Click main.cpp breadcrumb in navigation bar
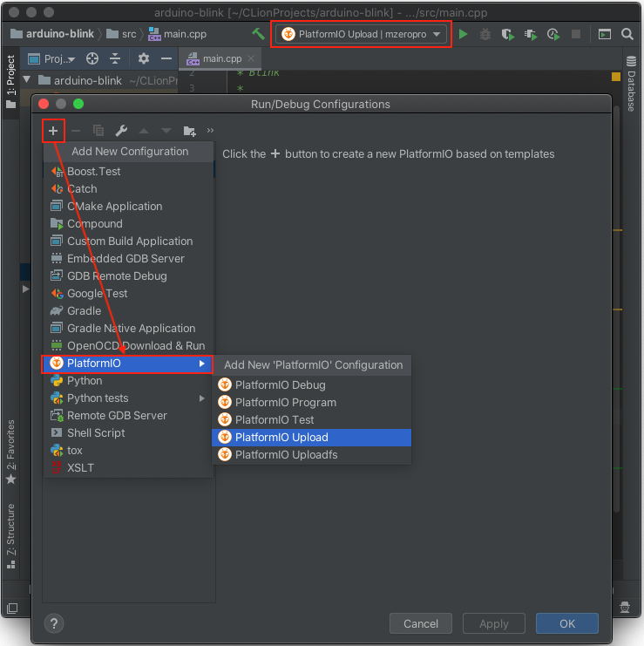This screenshot has width=644, height=646. point(178,34)
